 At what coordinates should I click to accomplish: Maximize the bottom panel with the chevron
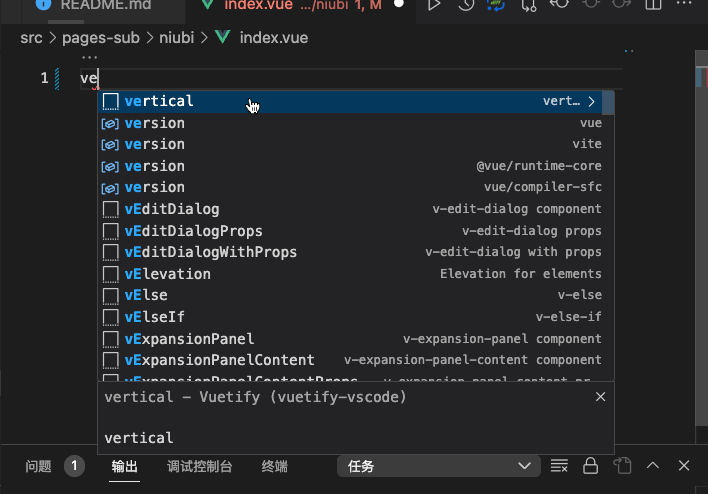coord(653,466)
